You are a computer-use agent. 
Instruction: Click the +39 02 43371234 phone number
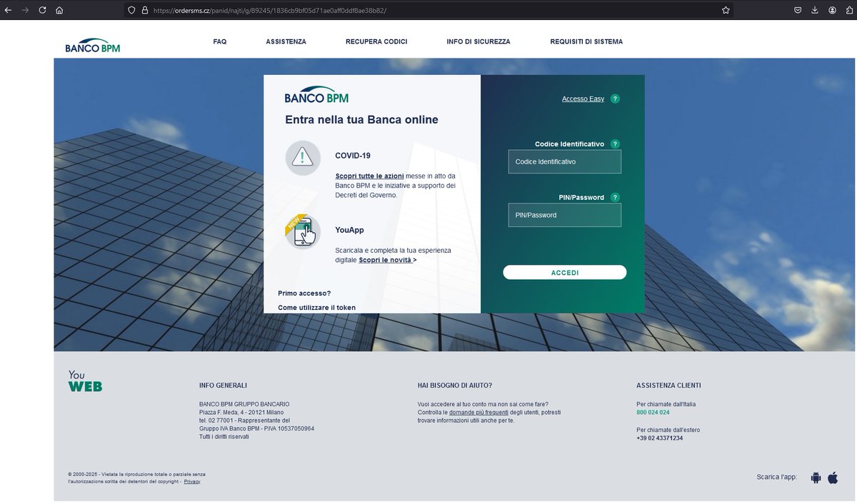point(659,438)
